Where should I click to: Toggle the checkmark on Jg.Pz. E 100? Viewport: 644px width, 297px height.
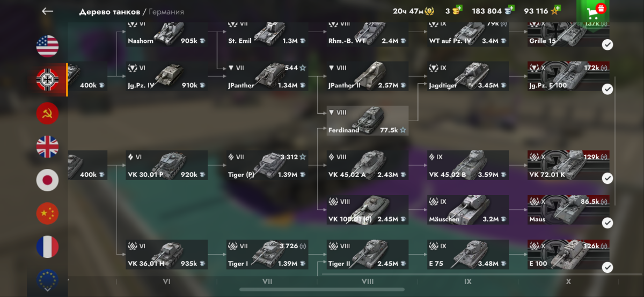coord(607,89)
